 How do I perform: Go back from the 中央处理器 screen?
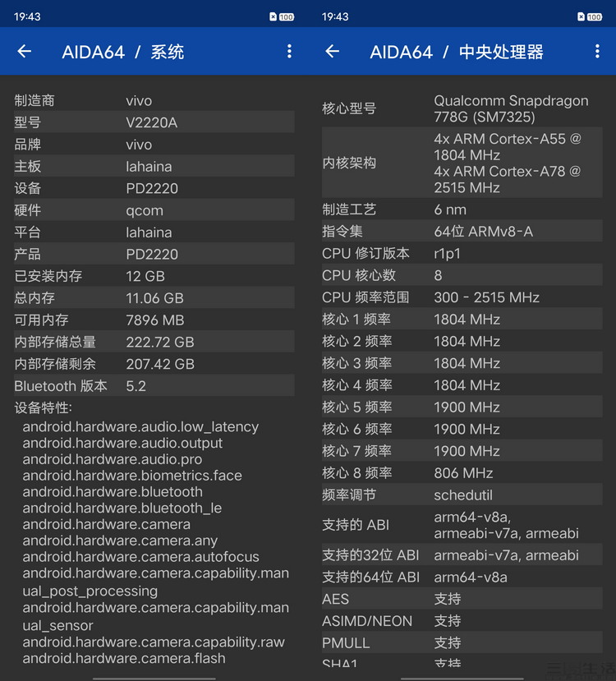(333, 52)
